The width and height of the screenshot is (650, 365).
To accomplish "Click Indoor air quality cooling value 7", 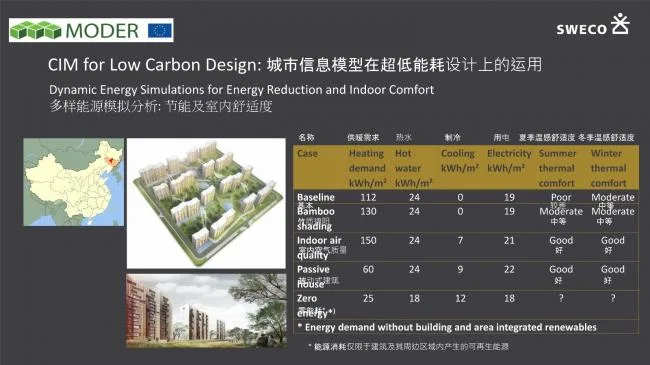I will click(x=460, y=241).
